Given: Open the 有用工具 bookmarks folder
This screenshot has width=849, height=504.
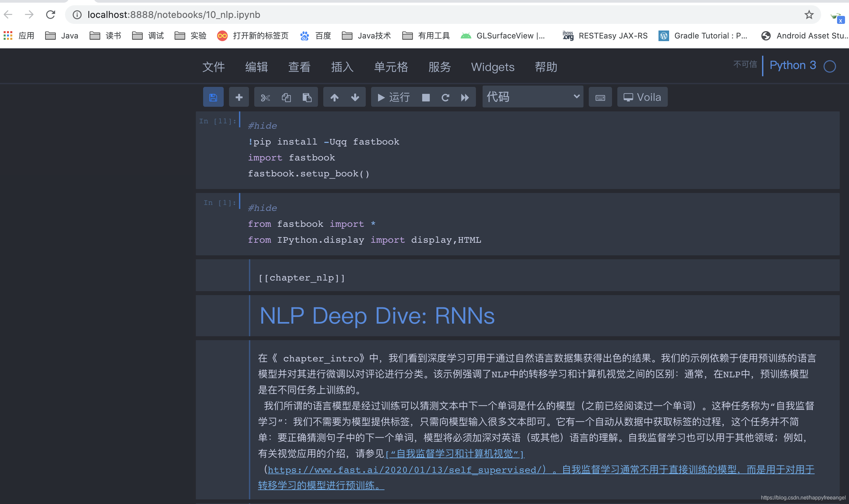Looking at the screenshot, I should (426, 36).
